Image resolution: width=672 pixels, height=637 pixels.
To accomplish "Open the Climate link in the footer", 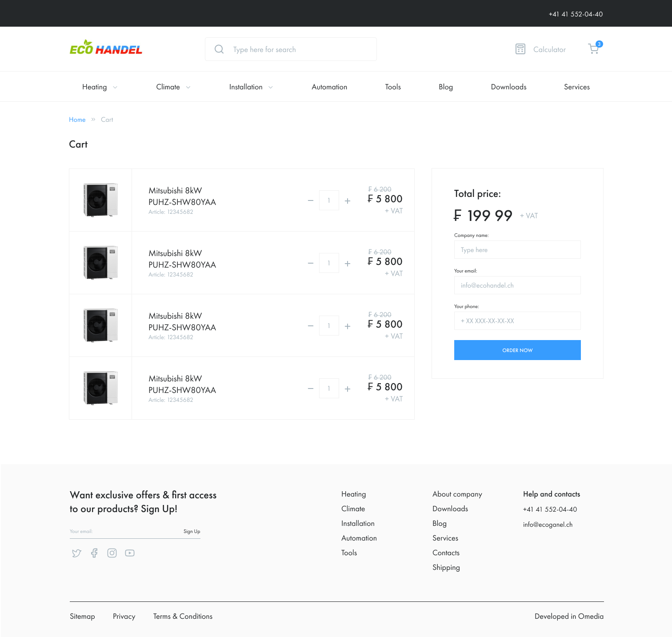I will [353, 509].
